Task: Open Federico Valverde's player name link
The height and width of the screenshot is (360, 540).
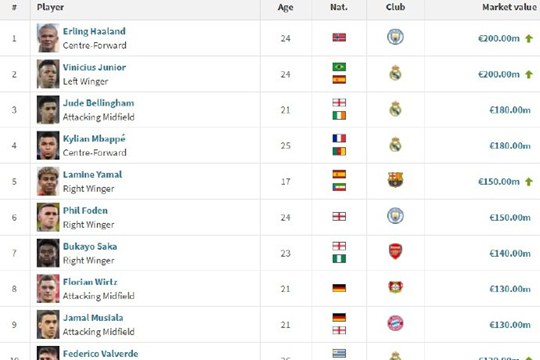Action: (100, 354)
